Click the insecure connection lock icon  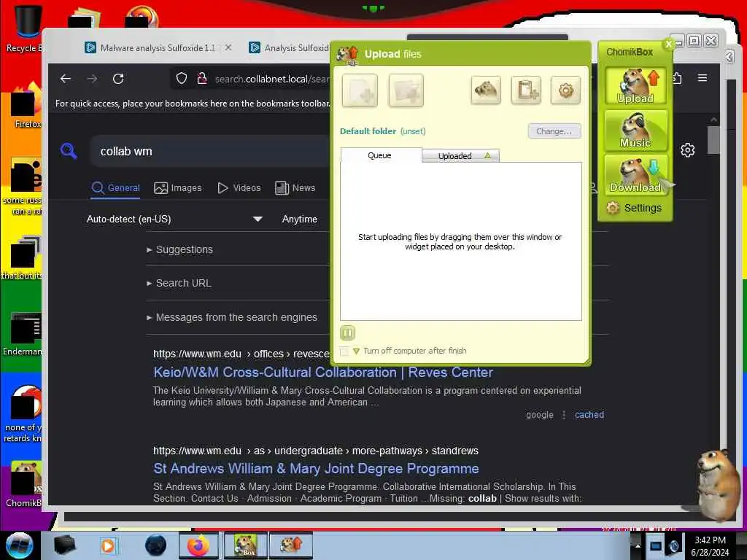click(x=202, y=79)
